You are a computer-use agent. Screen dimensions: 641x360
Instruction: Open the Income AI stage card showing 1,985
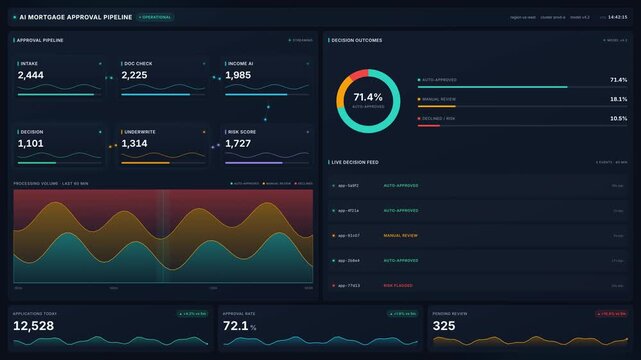[267, 77]
